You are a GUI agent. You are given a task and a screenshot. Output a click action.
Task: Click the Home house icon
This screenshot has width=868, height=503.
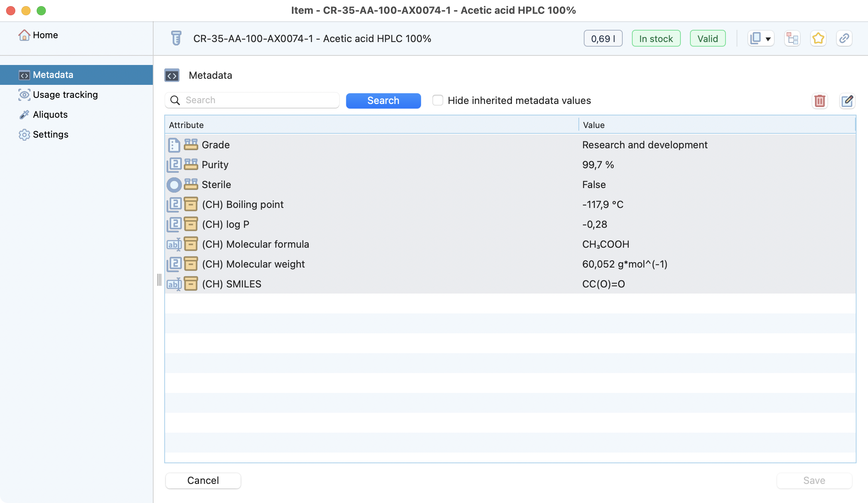coord(24,35)
